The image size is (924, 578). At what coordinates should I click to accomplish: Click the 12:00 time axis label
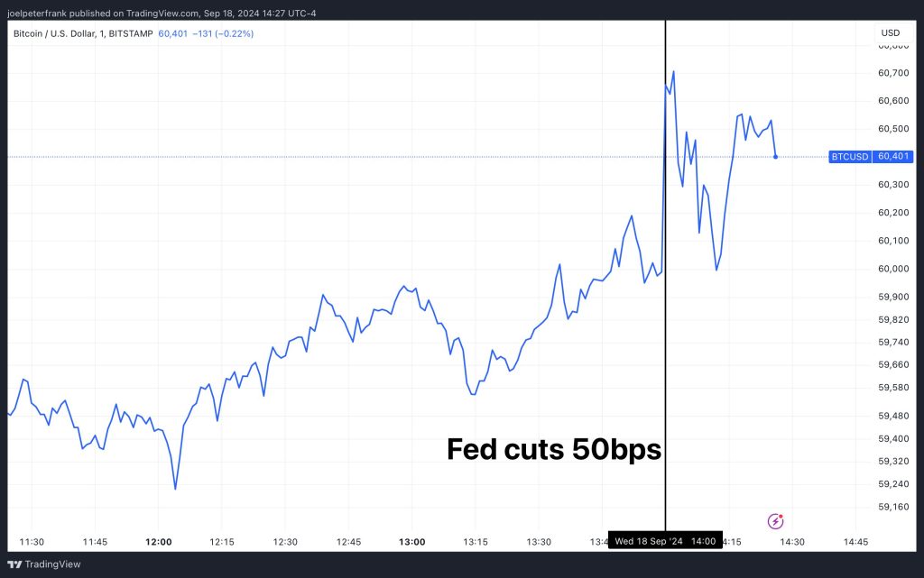point(159,542)
